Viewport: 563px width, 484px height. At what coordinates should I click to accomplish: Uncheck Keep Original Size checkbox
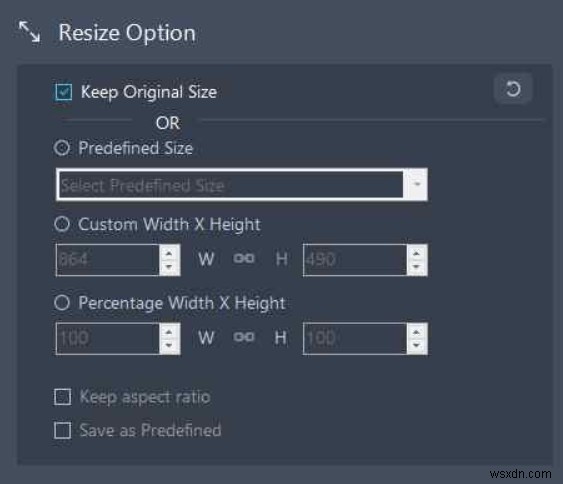[64, 92]
